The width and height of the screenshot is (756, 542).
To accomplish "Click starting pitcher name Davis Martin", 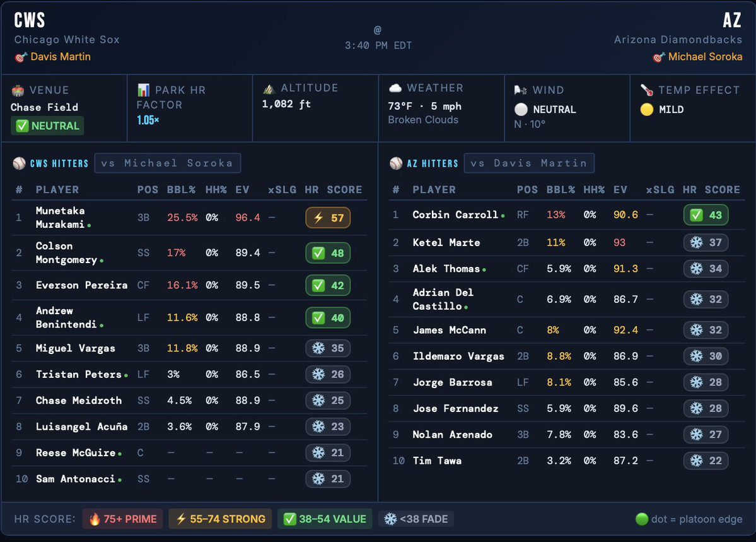I will [x=61, y=57].
